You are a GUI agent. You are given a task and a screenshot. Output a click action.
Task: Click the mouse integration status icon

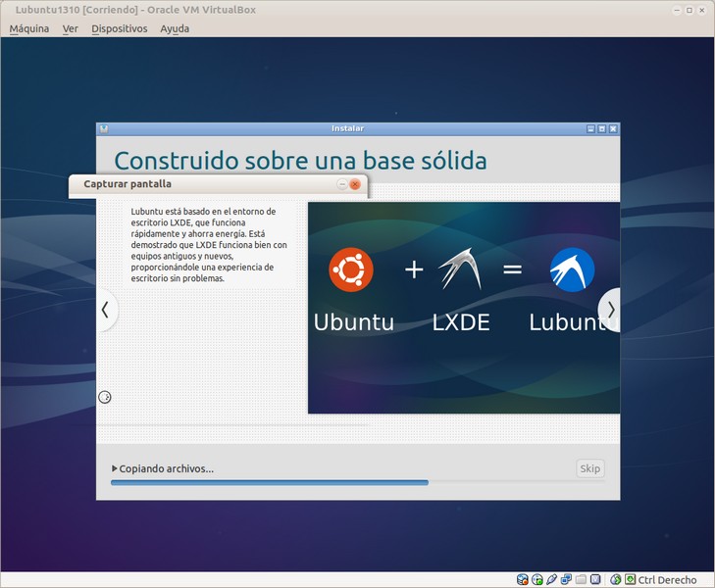(615, 580)
